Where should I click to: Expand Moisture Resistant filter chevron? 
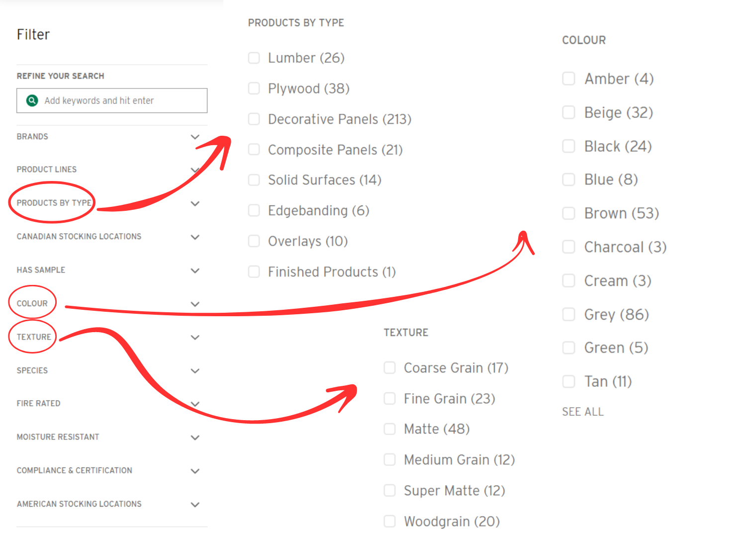point(195,438)
